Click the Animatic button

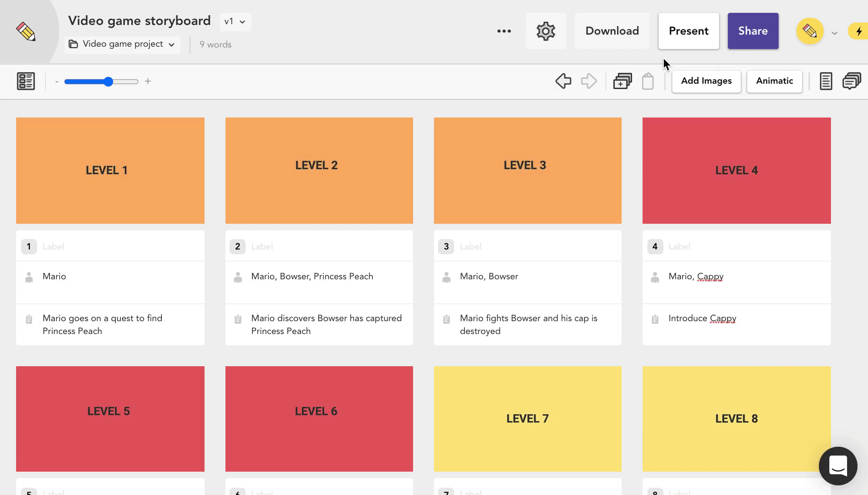click(774, 81)
